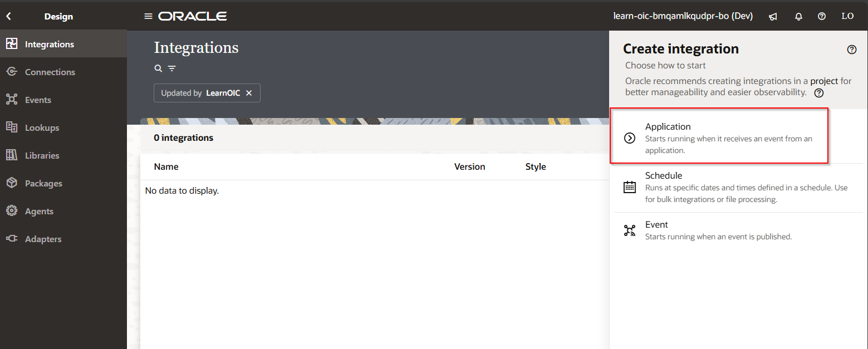The width and height of the screenshot is (868, 349).
Task: Choose the Application integration type
Action: tap(718, 137)
